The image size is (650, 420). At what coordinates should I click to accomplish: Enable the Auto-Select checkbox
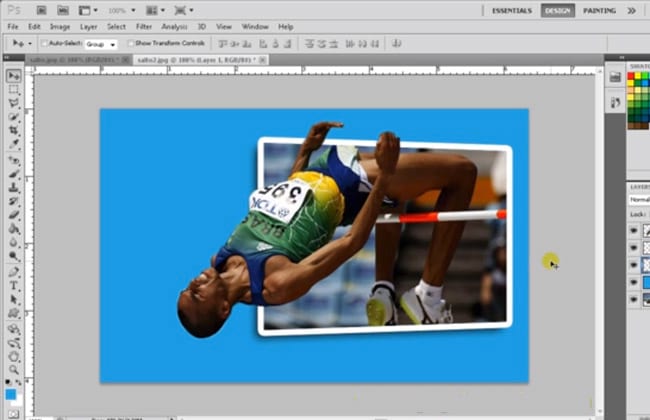tap(45, 43)
